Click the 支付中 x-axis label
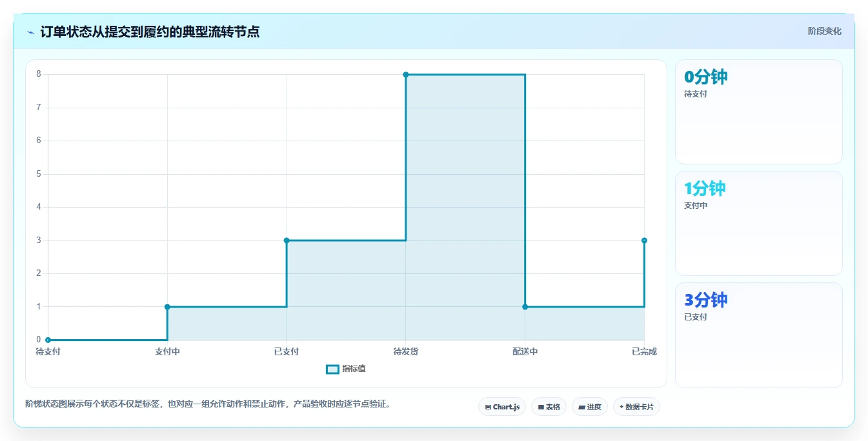Screen dimensions: 868x441 click(x=167, y=351)
